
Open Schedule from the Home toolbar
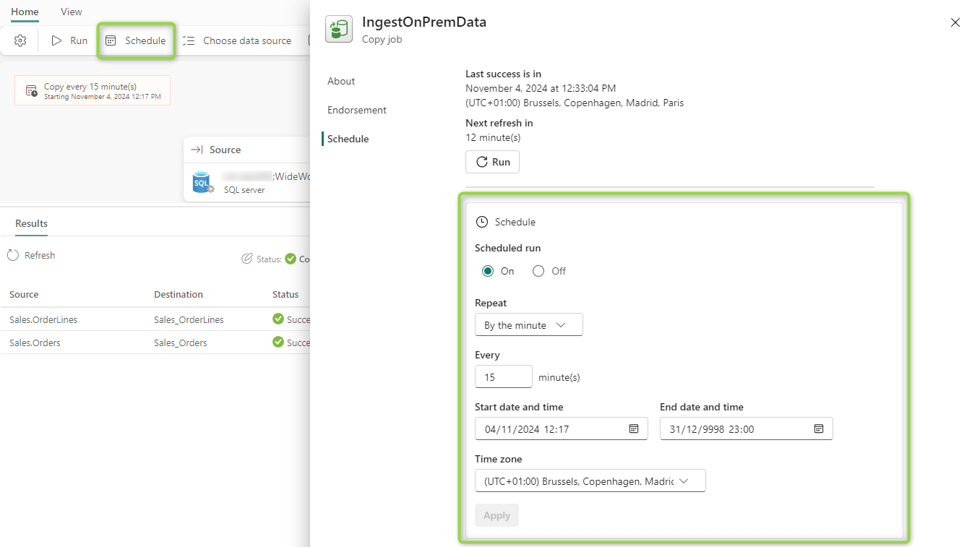coord(136,40)
